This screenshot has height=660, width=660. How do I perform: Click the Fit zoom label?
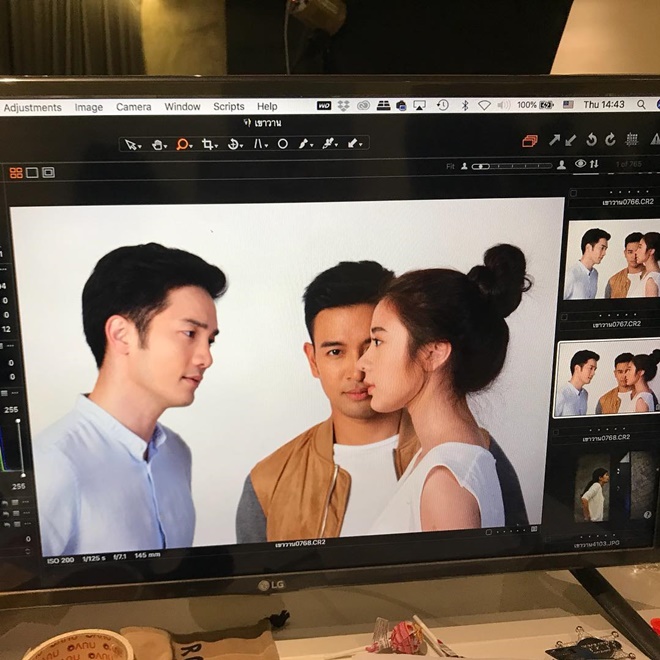450,165
